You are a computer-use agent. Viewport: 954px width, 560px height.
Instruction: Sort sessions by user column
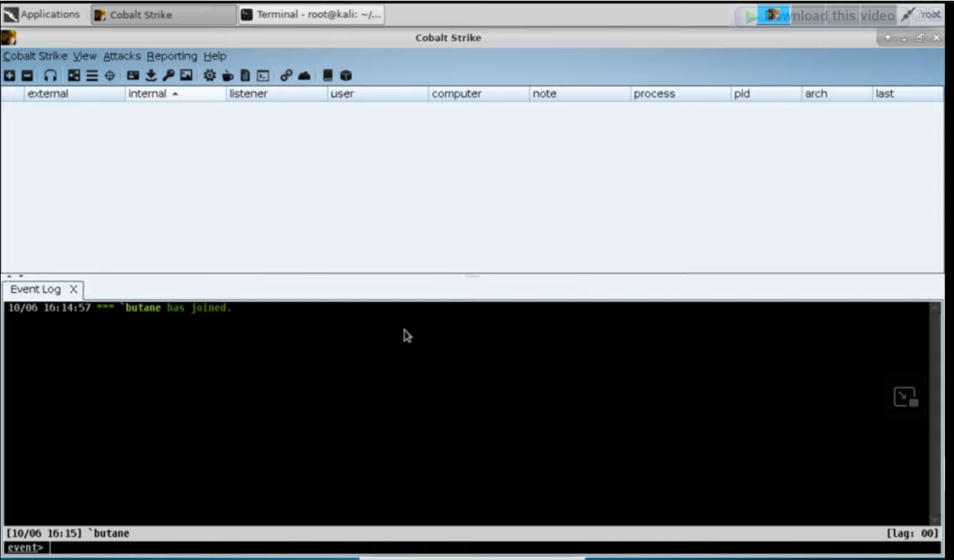(x=378, y=94)
